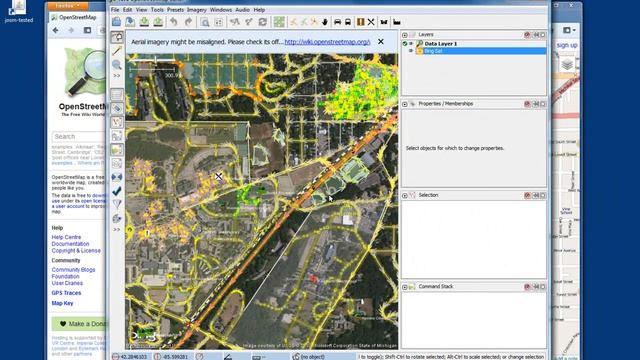640x360 pixels.
Task: Click the Open file toolbar icon
Action: 116,22
